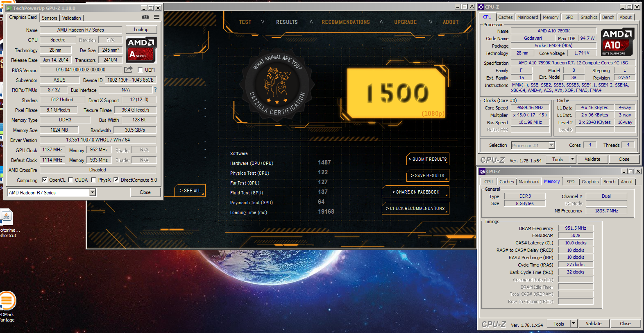Click the GPU-Z Close button
Image resolution: width=644 pixels, height=333 pixels.
point(145,192)
